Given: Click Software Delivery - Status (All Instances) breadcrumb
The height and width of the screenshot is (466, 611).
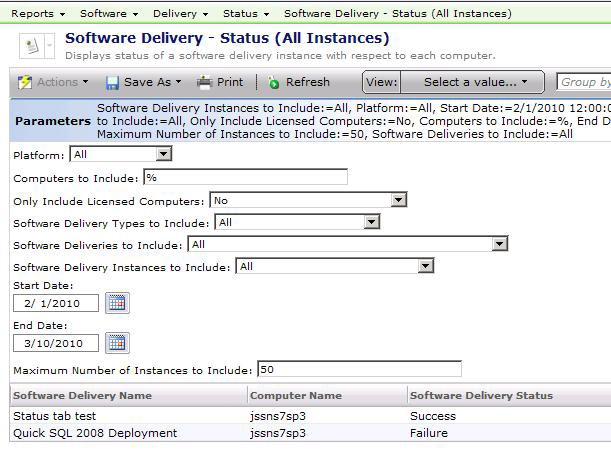Looking at the screenshot, I should click(x=397, y=14).
